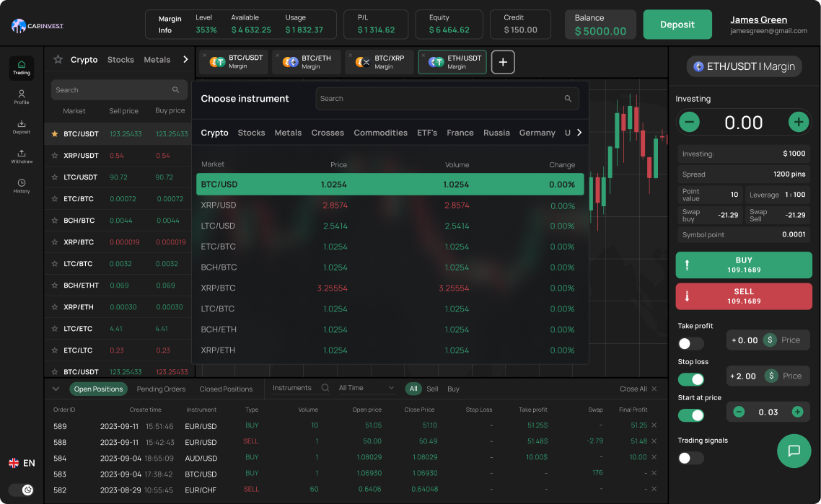Click the plus button to add instrument tab

[503, 63]
